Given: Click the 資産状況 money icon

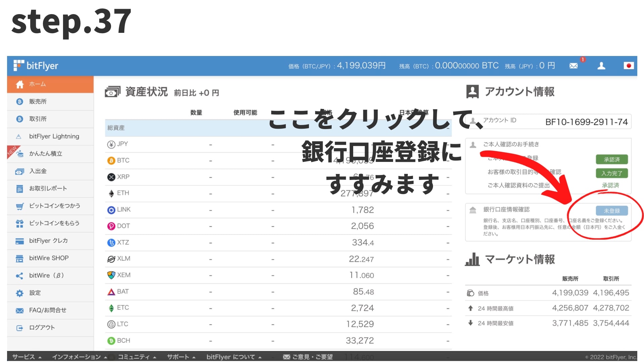Looking at the screenshot, I should pyautogui.click(x=112, y=92).
